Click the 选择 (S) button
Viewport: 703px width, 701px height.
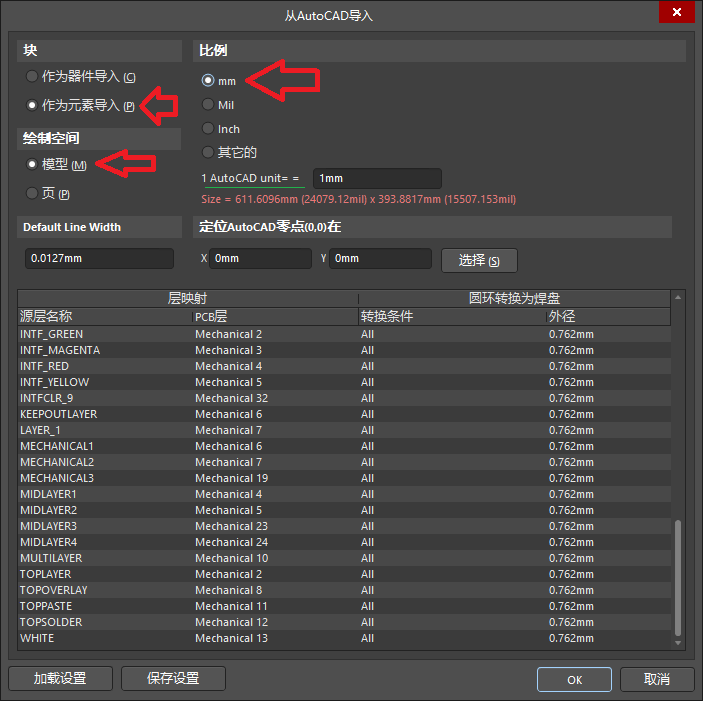tap(479, 260)
